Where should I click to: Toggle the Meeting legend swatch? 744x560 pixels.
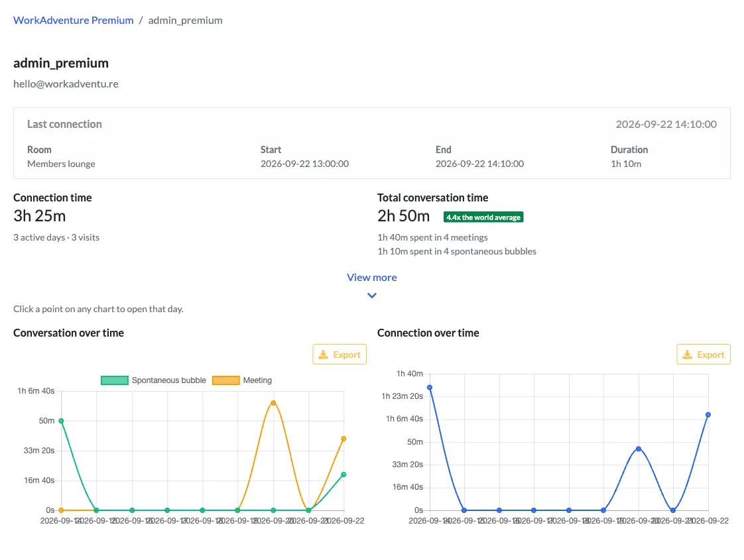226,380
